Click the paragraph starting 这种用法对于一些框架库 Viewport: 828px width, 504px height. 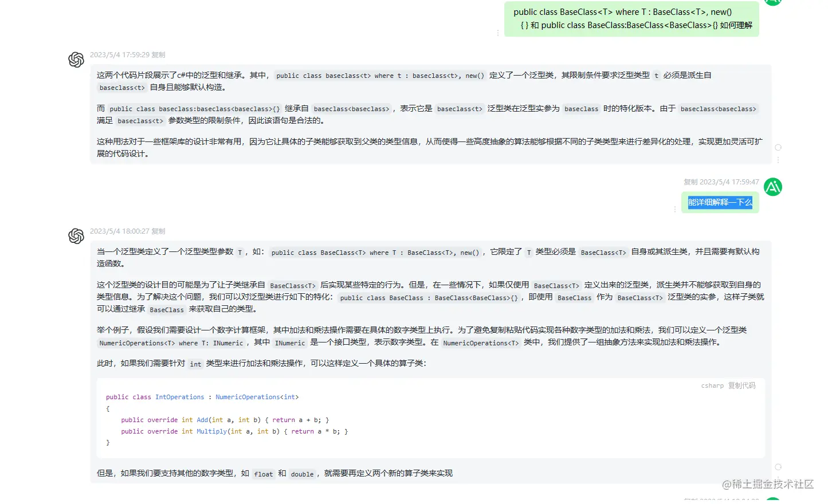coord(430,148)
